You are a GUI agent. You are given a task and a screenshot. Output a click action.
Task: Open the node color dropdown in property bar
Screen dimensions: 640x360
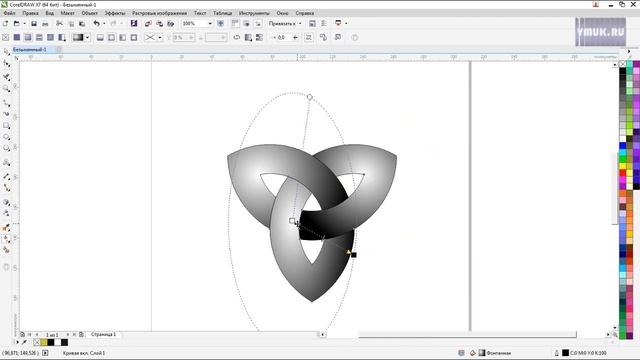[160, 38]
